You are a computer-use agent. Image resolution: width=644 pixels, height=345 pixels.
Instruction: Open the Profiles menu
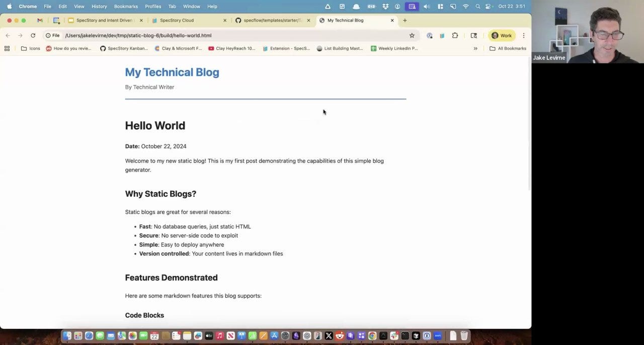click(153, 7)
